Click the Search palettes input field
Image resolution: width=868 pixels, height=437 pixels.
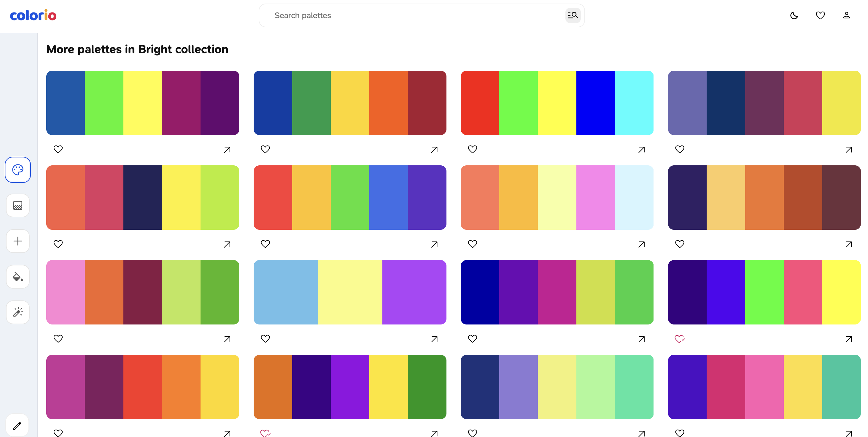414,15
